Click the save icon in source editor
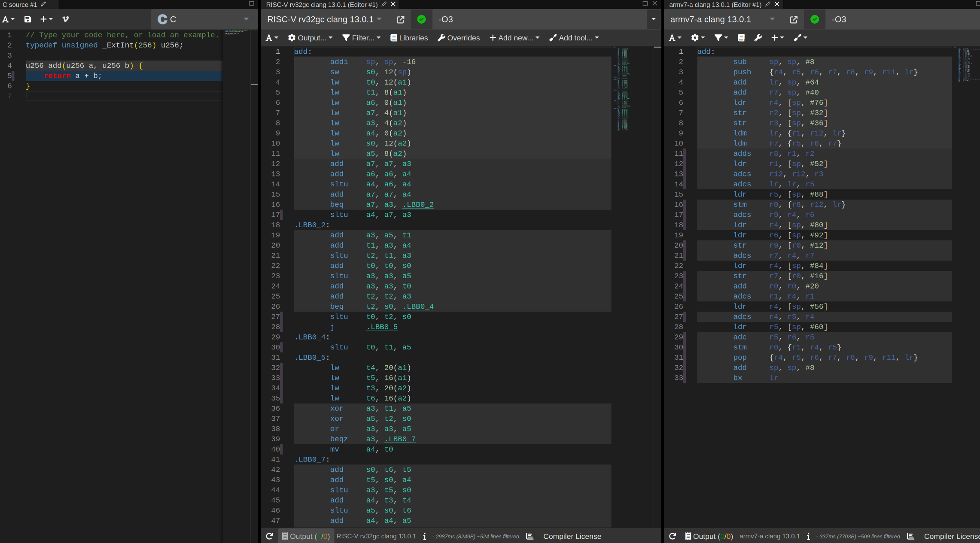 27,19
